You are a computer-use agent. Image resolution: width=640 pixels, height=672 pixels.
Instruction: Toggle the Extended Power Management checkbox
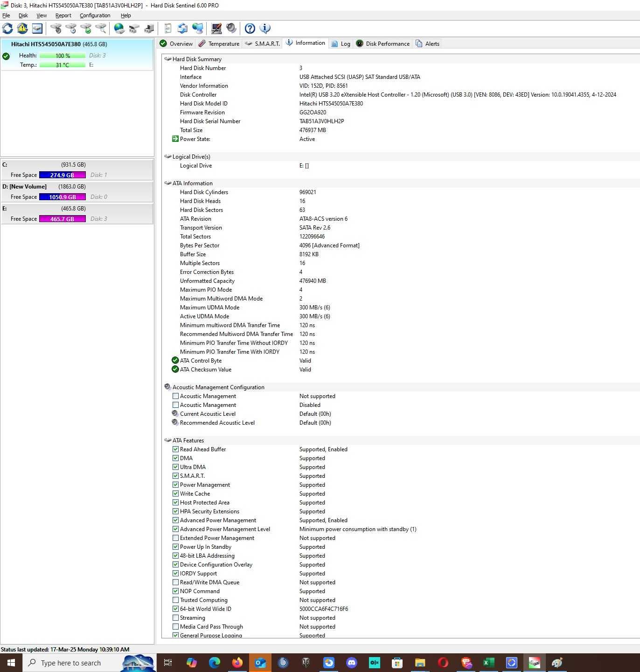(x=176, y=538)
